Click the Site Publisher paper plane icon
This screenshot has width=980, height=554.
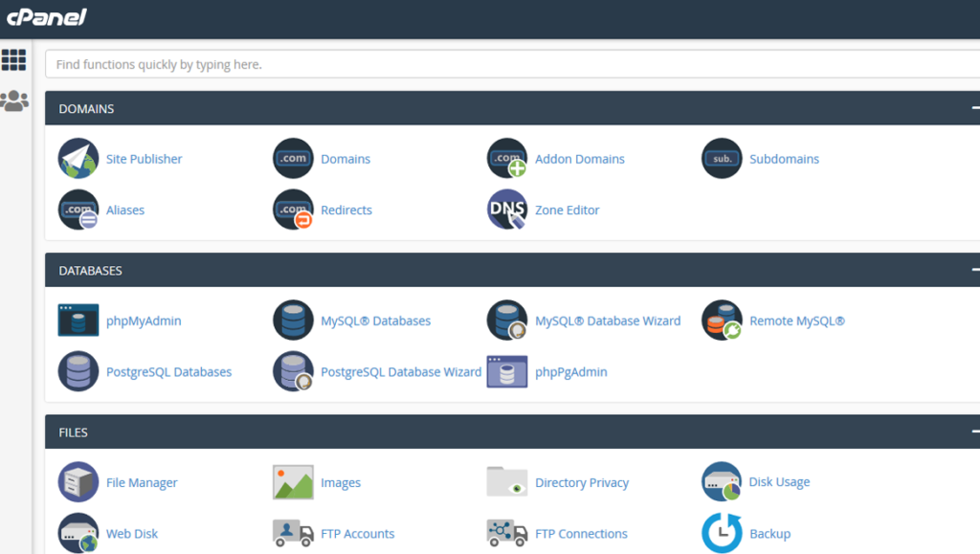(x=78, y=158)
